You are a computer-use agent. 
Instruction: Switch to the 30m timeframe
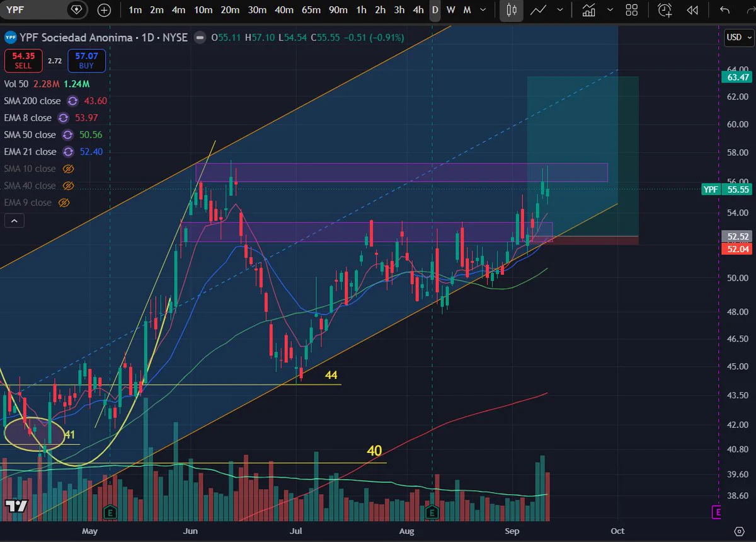[x=257, y=10]
